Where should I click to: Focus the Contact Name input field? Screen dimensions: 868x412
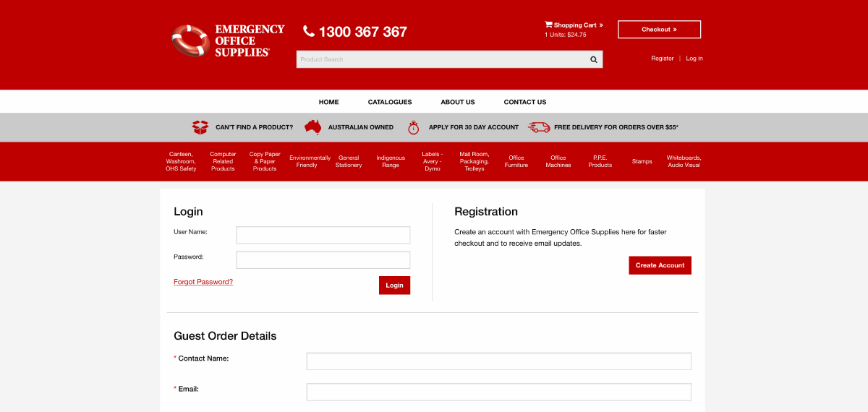coord(499,361)
